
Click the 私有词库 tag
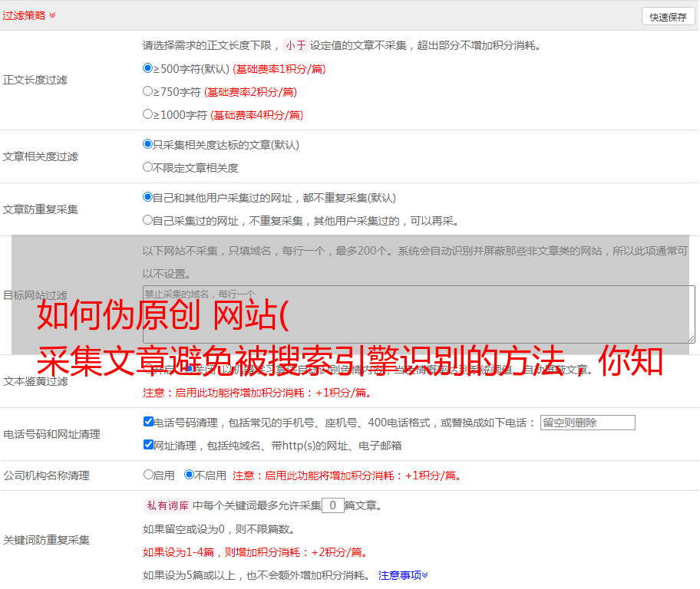click(x=167, y=505)
